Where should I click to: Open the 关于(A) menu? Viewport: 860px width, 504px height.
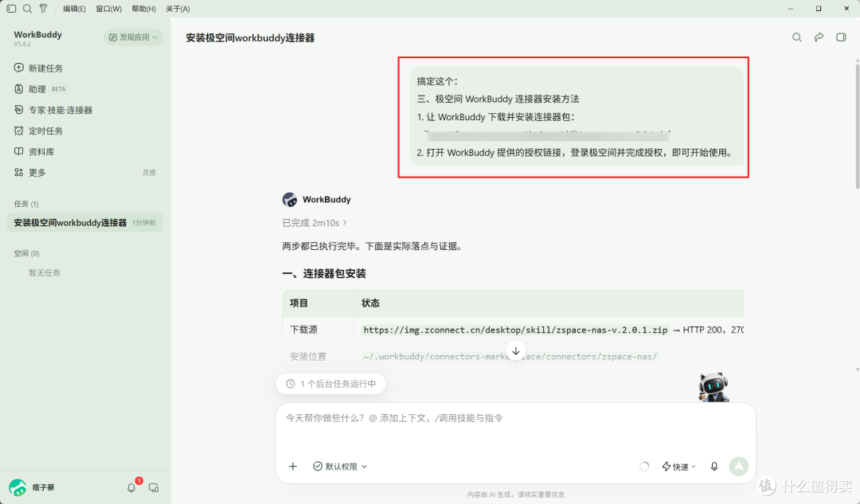178,9
